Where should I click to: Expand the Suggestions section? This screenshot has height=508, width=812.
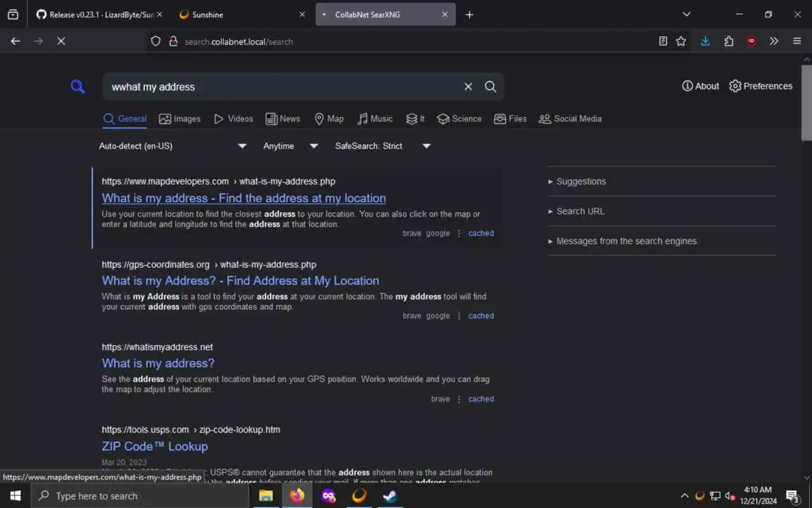577,182
